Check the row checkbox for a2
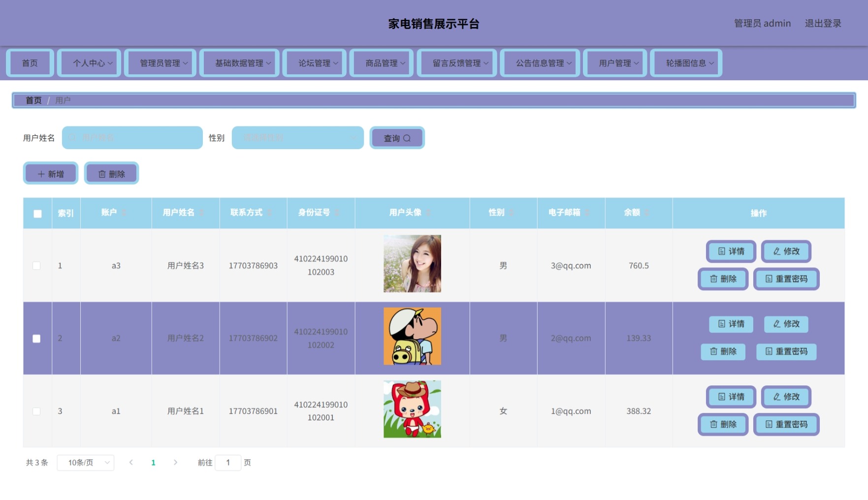868x500 pixels. [36, 339]
